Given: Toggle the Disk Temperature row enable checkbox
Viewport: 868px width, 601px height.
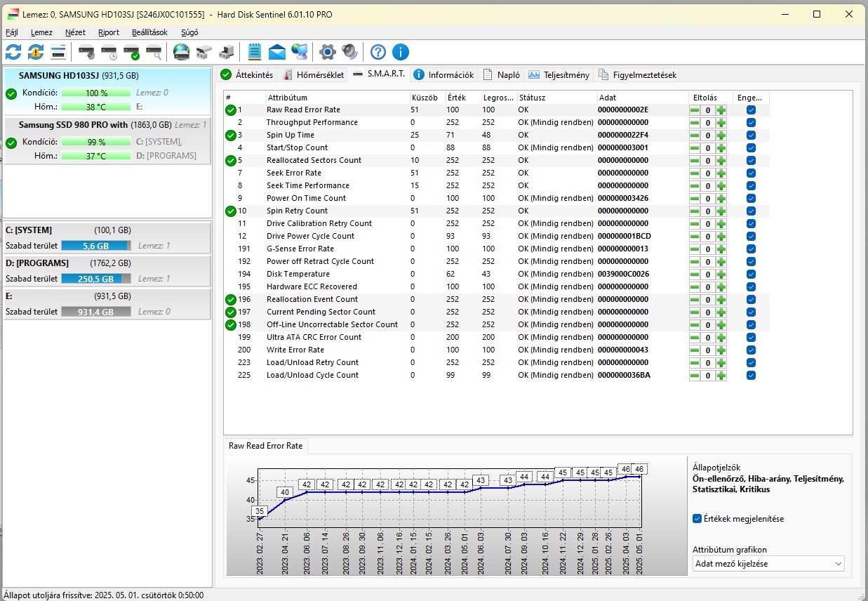Looking at the screenshot, I should [x=751, y=275].
